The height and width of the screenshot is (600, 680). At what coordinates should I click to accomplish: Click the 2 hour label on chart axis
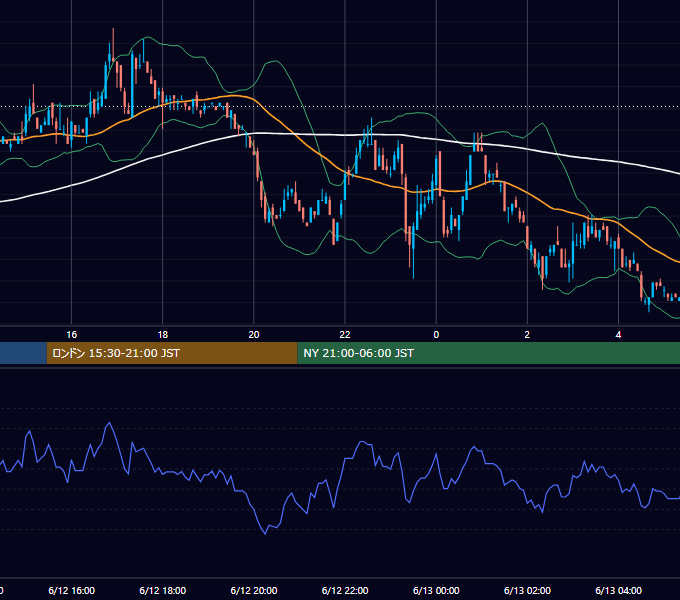point(527,334)
